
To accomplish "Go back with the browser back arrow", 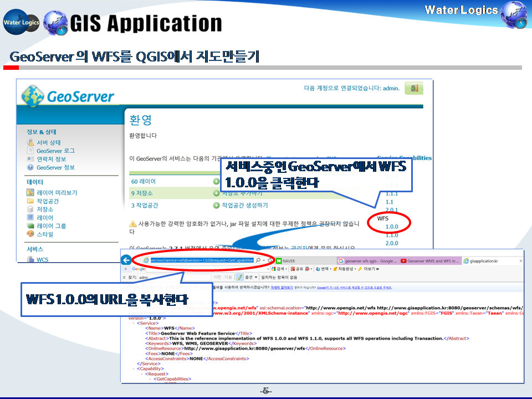I will (x=126, y=260).
